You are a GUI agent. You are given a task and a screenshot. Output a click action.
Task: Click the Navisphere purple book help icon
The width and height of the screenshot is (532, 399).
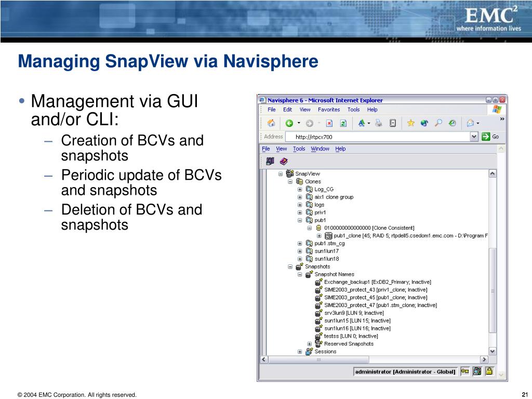point(284,162)
